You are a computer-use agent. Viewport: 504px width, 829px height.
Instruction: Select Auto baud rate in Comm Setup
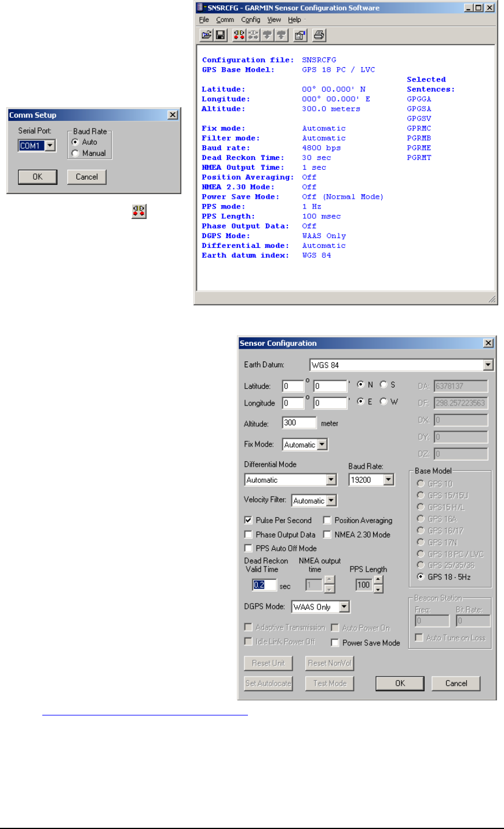point(75,142)
